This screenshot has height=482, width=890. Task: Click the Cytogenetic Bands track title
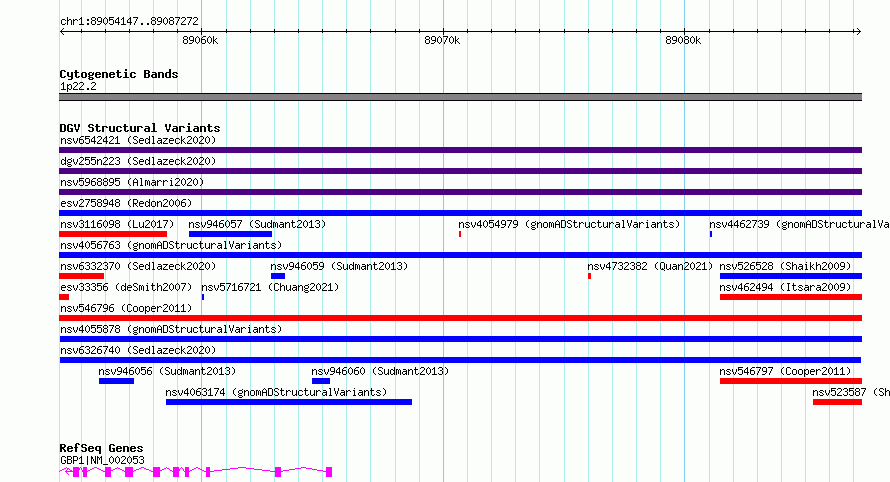[119, 74]
